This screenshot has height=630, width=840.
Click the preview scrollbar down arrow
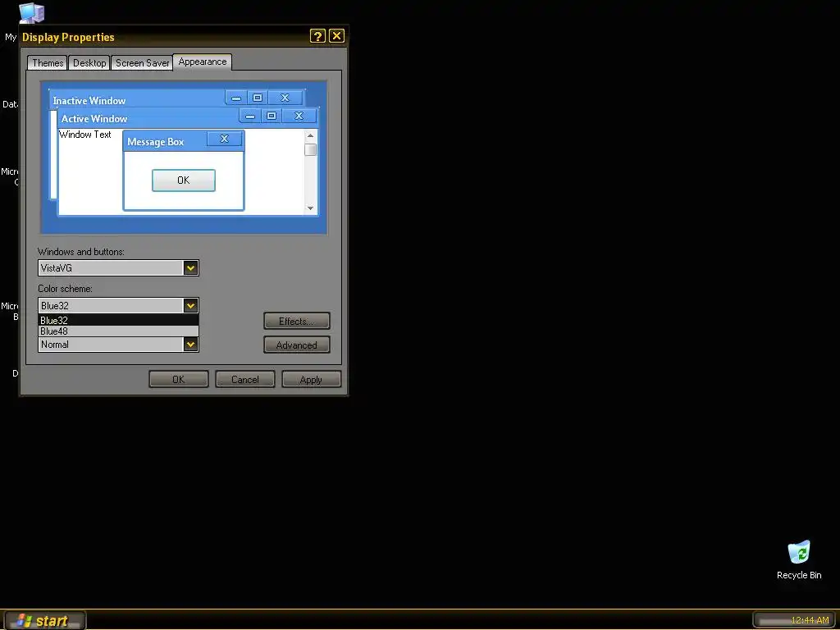click(310, 208)
